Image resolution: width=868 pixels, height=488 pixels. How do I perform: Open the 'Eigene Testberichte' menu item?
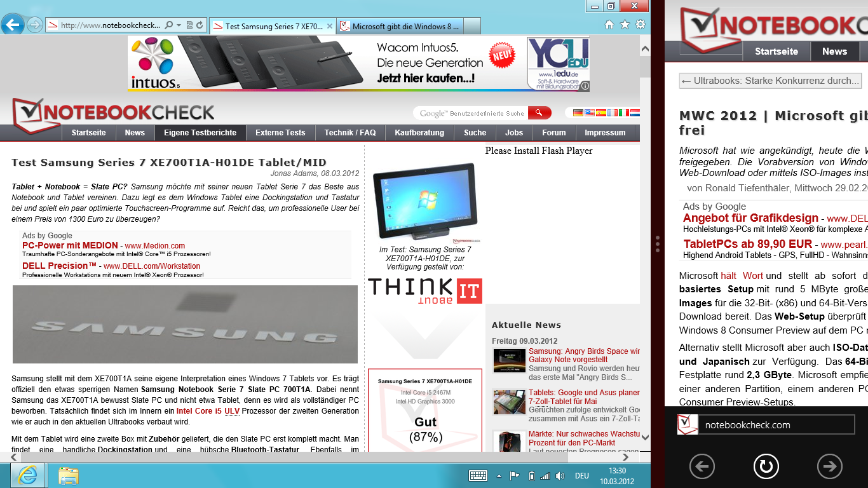pyautogui.click(x=200, y=133)
